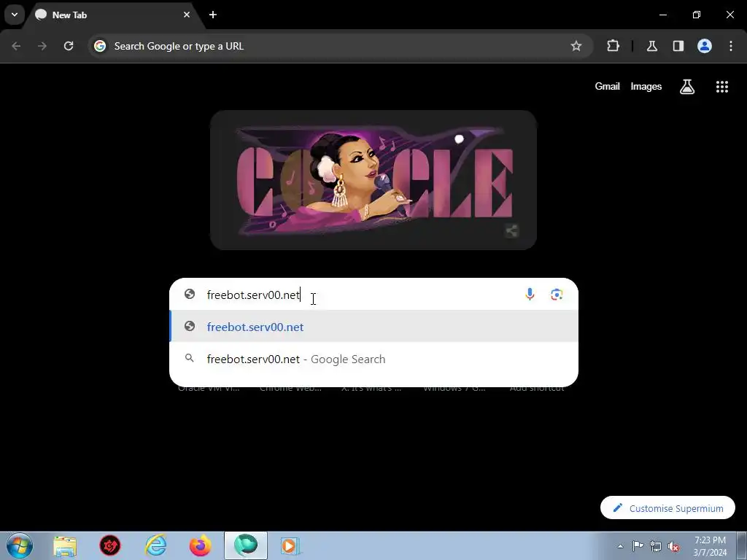747x560 pixels.
Task: Bookmark this tab with star icon
Action: point(576,46)
